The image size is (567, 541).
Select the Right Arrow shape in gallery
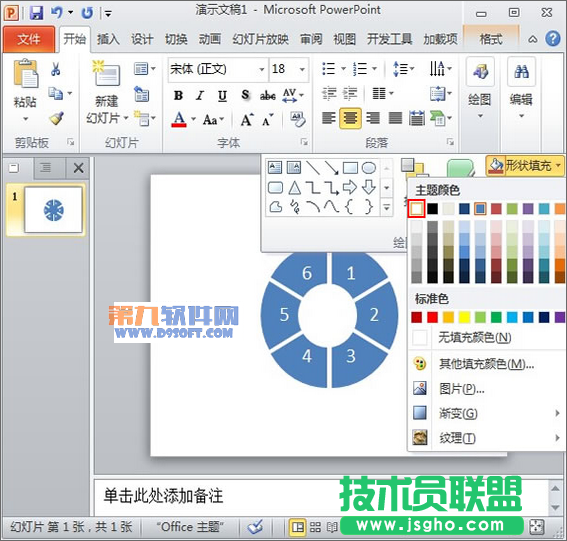coord(350,187)
